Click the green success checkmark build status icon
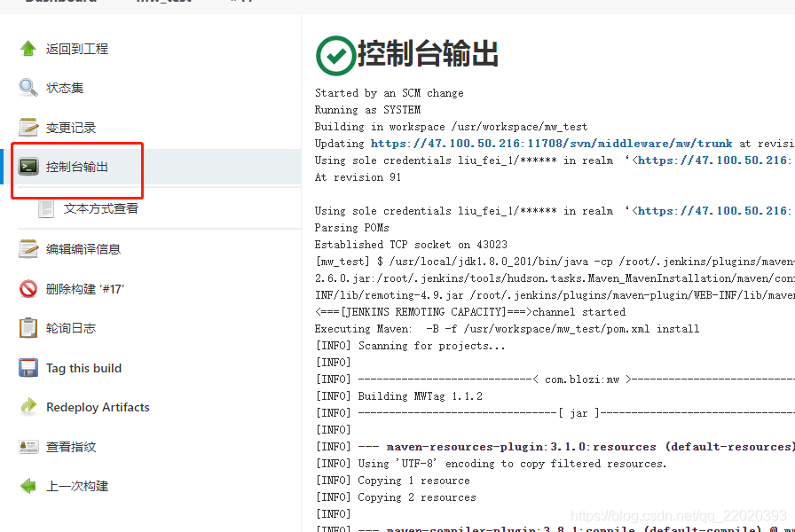The height and width of the screenshot is (532, 795). pos(335,55)
